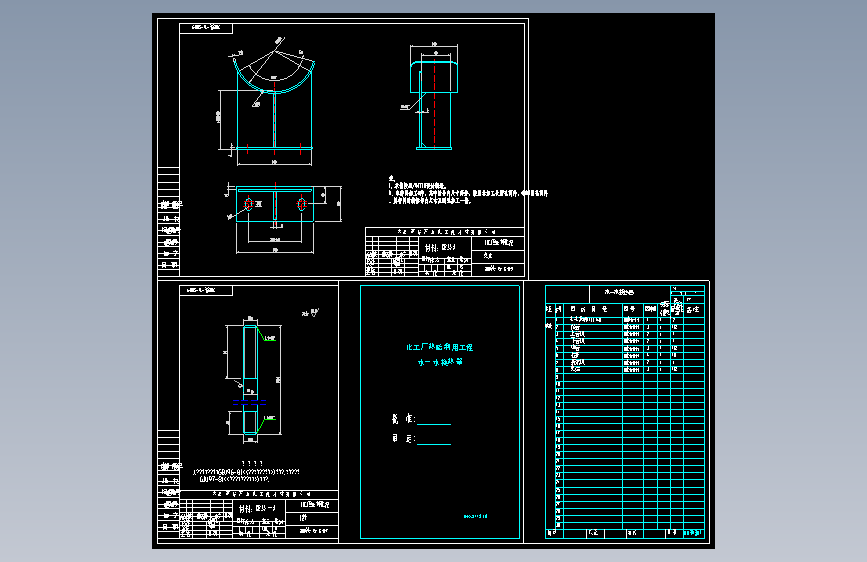Image resolution: width=867 pixels, height=562 pixels.
Task: Click the eighth entry row in the drawing list
Action: pyautogui.click(x=625, y=370)
